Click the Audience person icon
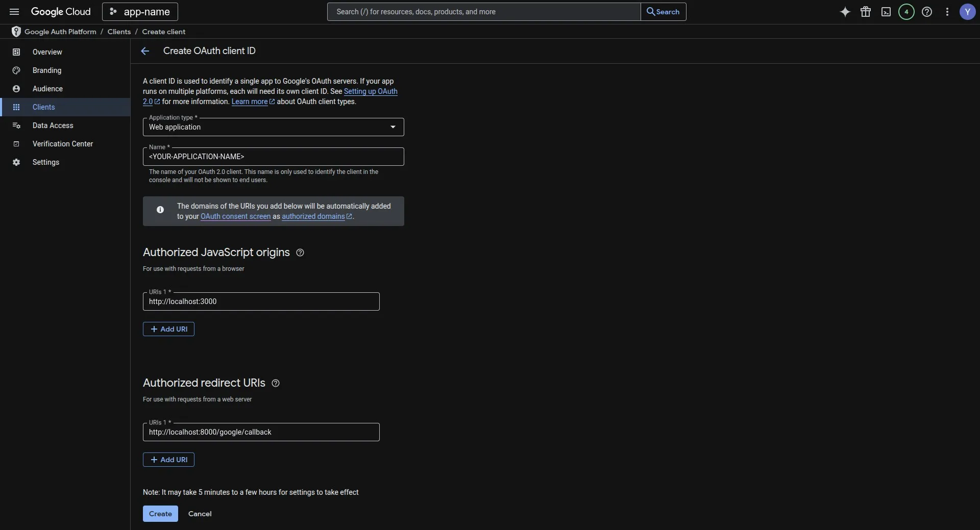This screenshot has height=530, width=980. 16,89
